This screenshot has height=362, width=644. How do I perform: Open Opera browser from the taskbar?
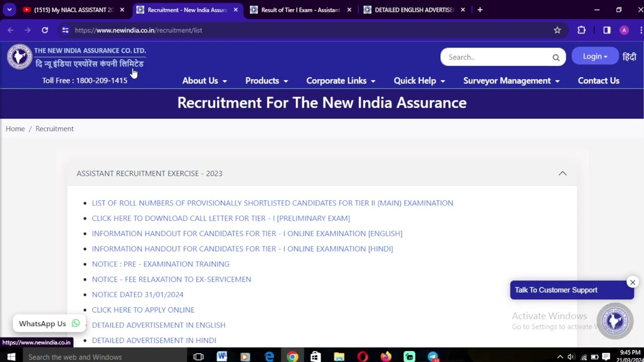pyautogui.click(x=362, y=357)
